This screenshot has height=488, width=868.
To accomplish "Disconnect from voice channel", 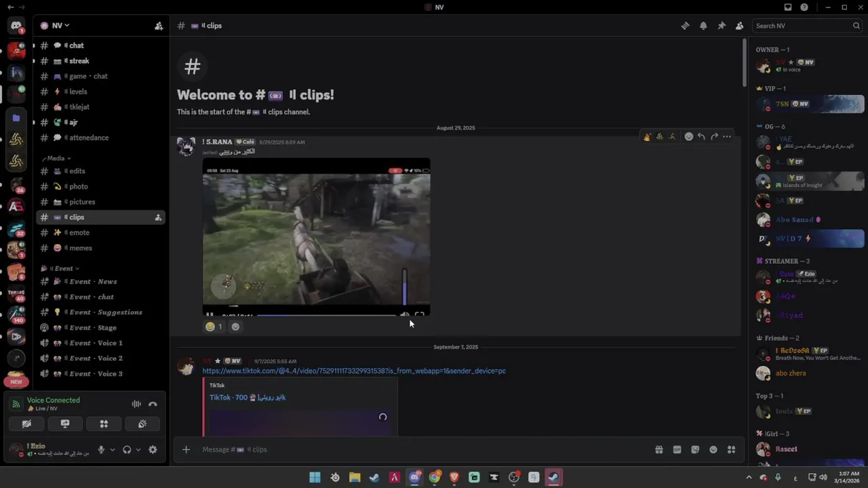I will pyautogui.click(x=153, y=404).
